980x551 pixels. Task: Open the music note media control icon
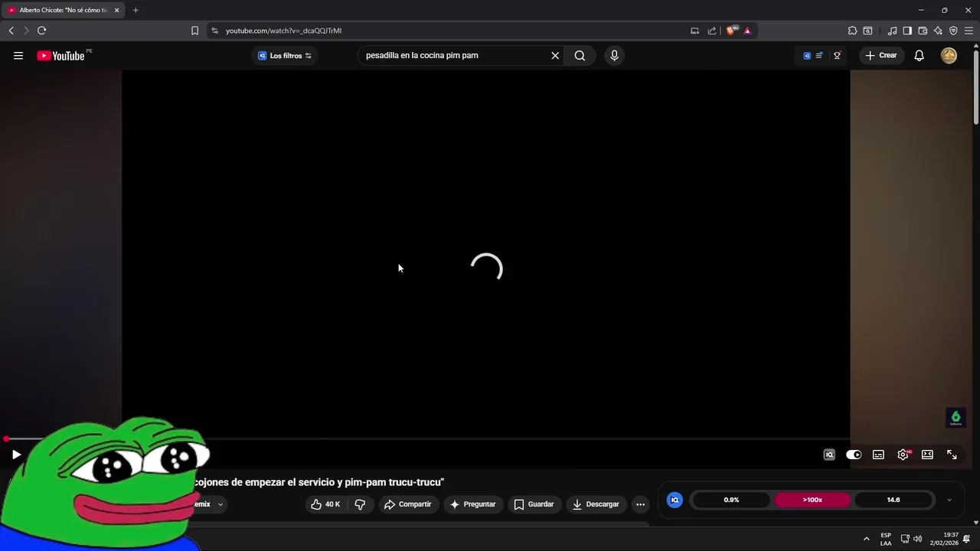click(x=892, y=31)
